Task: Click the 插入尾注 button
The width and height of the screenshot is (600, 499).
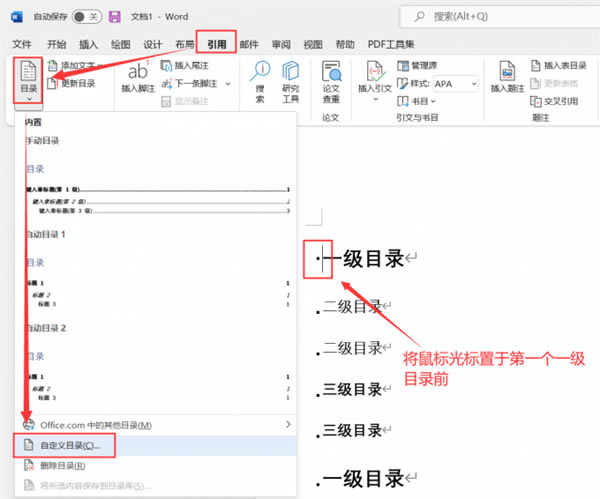Action: pos(184,65)
